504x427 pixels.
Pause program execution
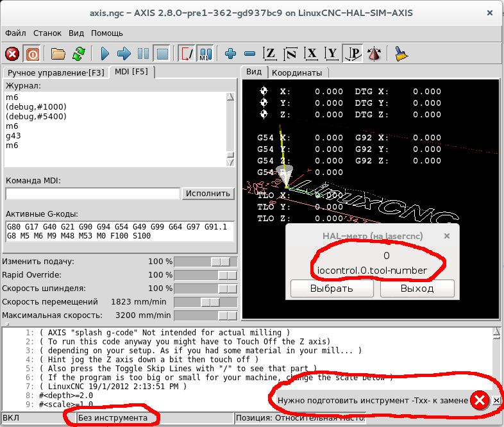143,54
